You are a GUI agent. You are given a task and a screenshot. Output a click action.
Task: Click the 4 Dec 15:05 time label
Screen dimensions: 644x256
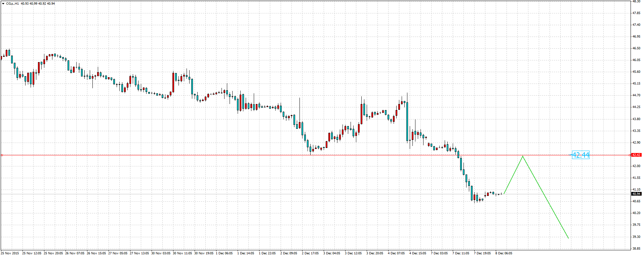click(x=418, y=253)
